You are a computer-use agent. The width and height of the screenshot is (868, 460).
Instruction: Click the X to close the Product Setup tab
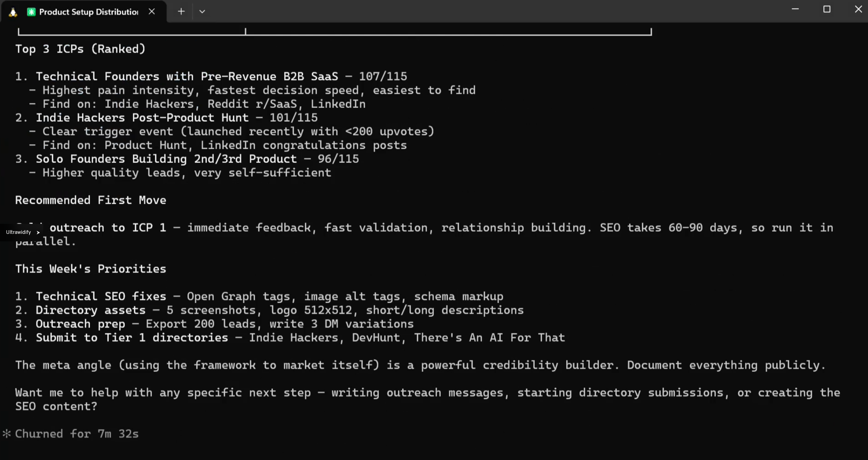[151, 11]
